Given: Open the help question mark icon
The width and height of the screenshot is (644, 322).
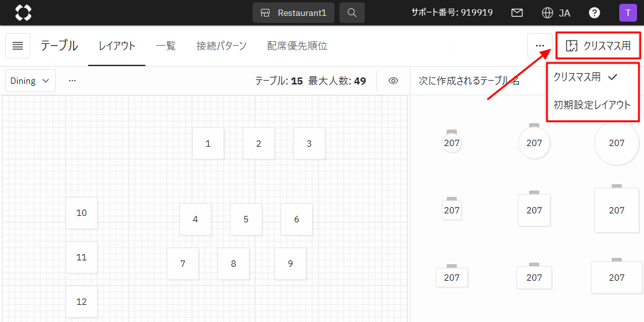Looking at the screenshot, I should tap(595, 13).
